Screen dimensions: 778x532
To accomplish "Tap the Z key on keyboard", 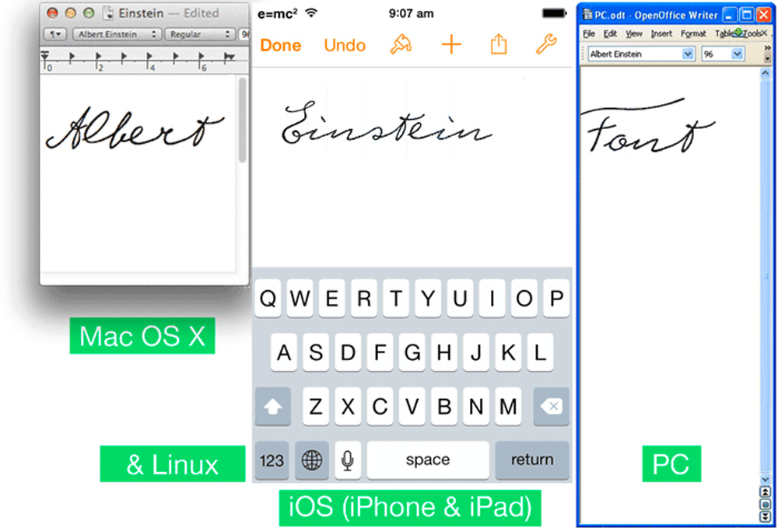I will (316, 407).
